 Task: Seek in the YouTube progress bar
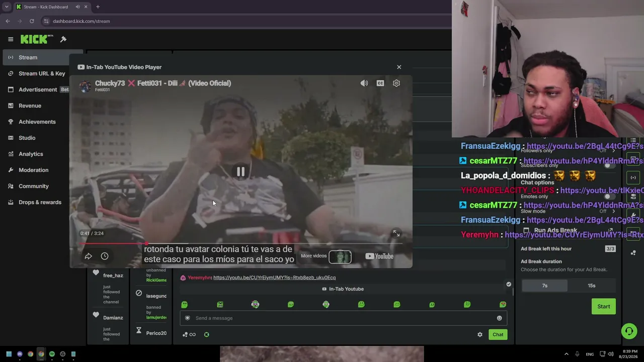(241, 243)
